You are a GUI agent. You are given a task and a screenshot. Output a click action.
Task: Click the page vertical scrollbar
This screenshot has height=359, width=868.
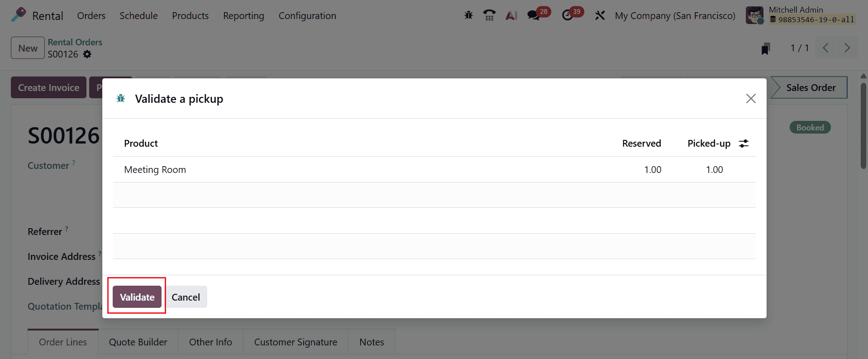863,126
